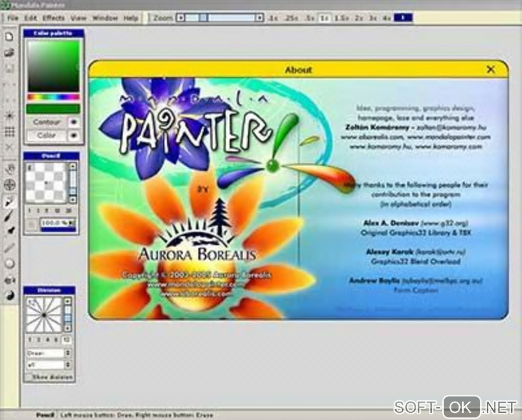Click Pencil panel scrollbar up arrow
This screenshot has height=420, width=522.
tap(73, 166)
